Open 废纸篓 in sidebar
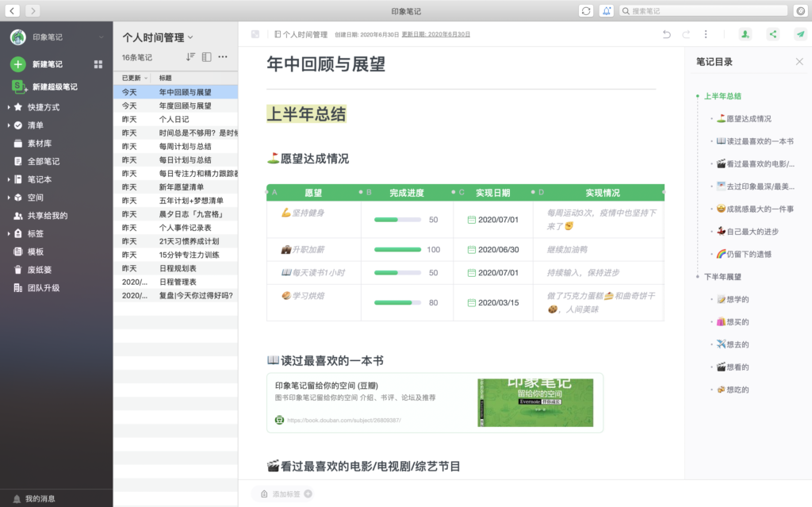Screen dimensions: 812x507 pyautogui.click(x=33, y=270)
